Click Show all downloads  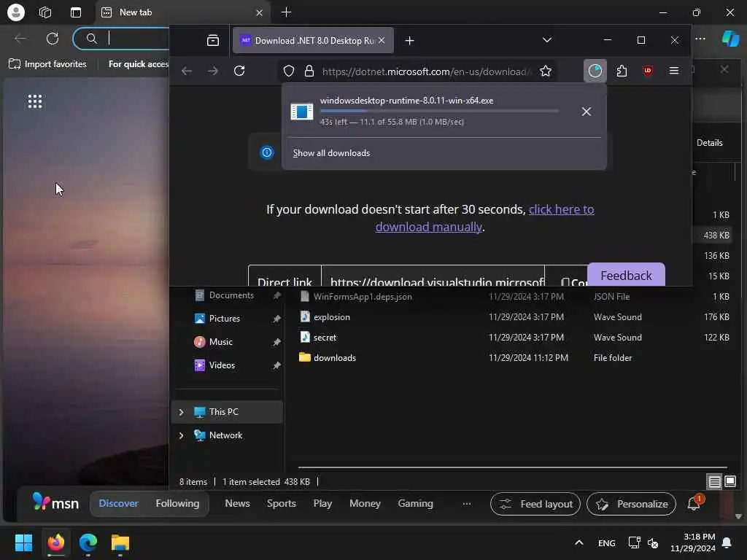pos(332,153)
